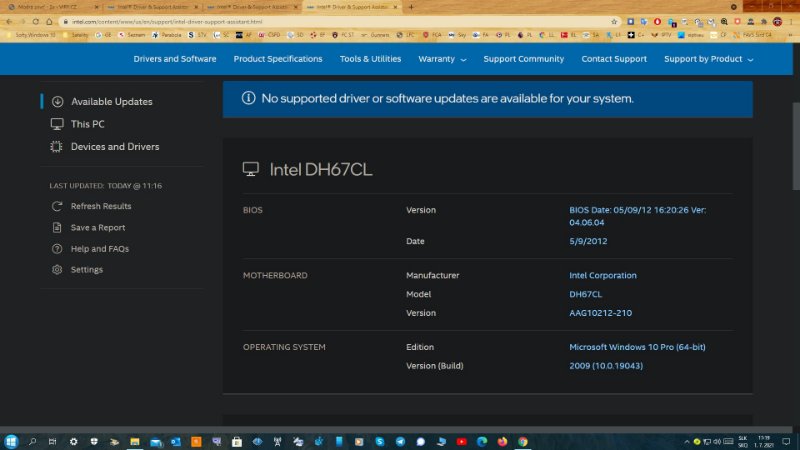Click the Refresh Results circular arrow icon
Image resolution: width=800 pixels, height=450 pixels.
coord(57,206)
